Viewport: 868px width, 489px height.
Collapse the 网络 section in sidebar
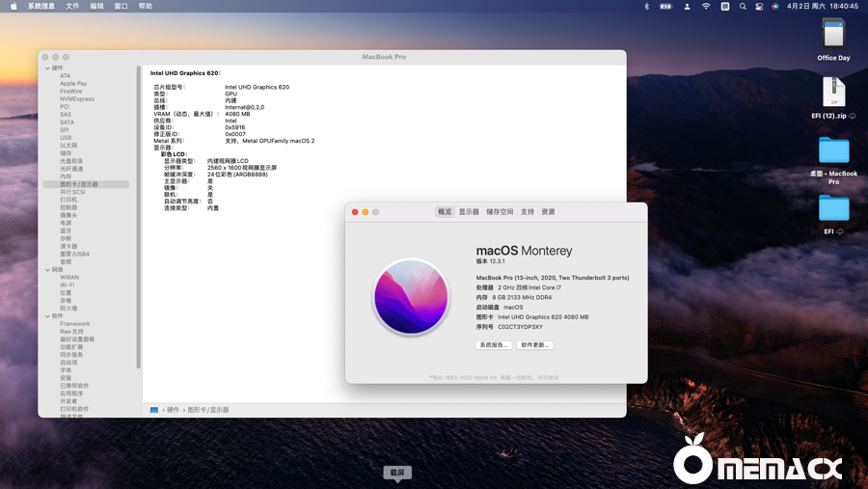[x=46, y=270]
